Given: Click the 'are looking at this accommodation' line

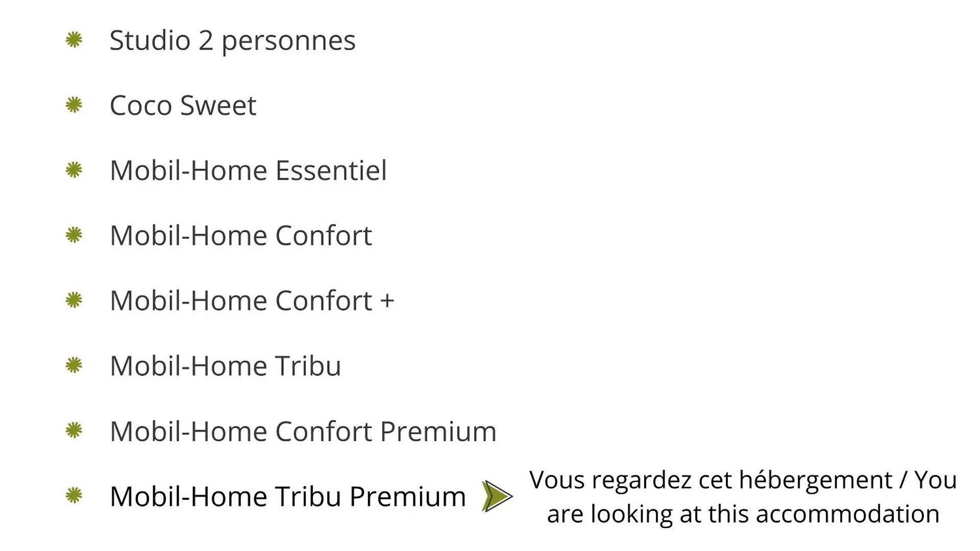Looking at the screenshot, I should (743, 514).
